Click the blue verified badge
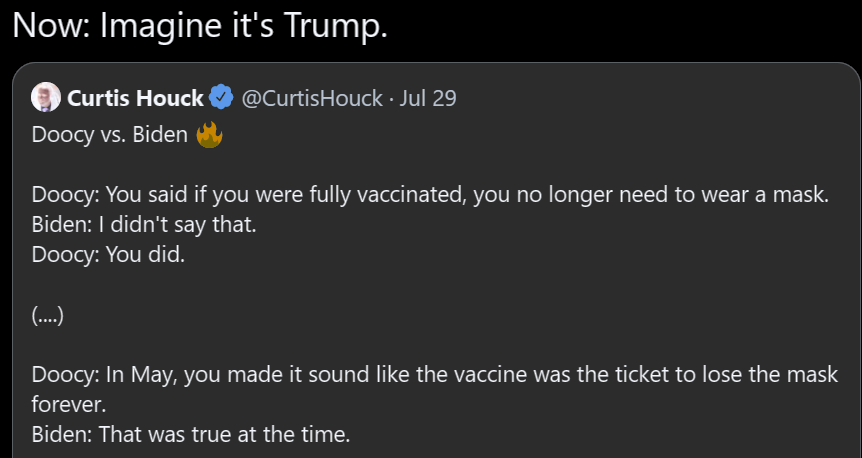 point(221,98)
